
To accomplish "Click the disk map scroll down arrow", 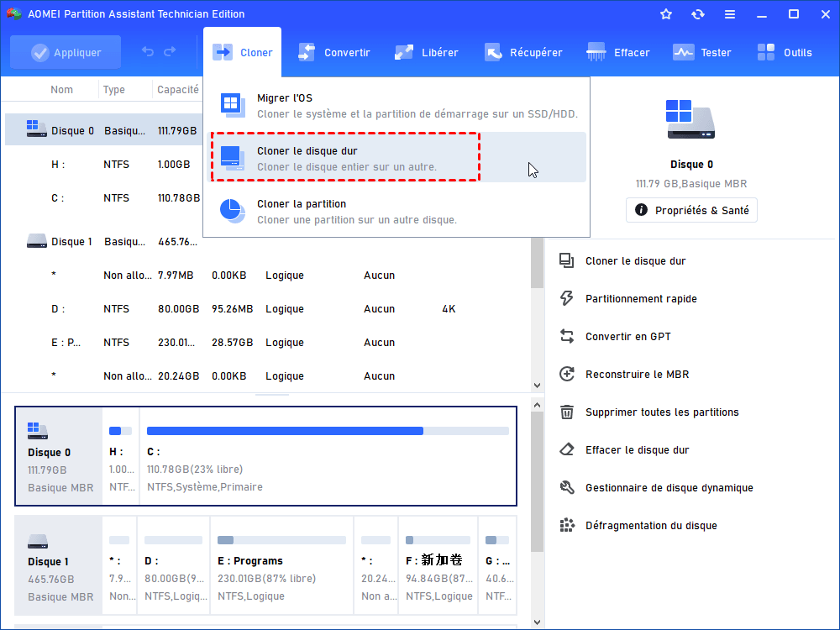I will 537,622.
